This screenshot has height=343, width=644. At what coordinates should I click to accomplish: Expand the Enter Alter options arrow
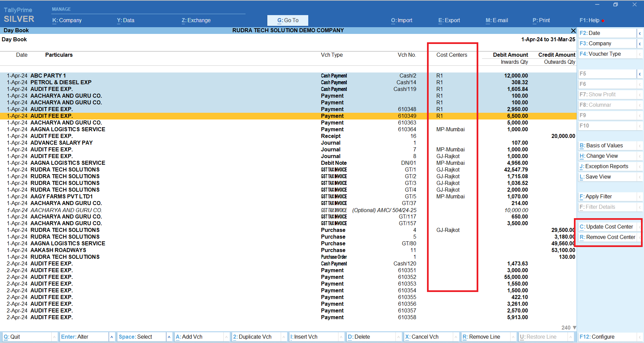pos(112,337)
